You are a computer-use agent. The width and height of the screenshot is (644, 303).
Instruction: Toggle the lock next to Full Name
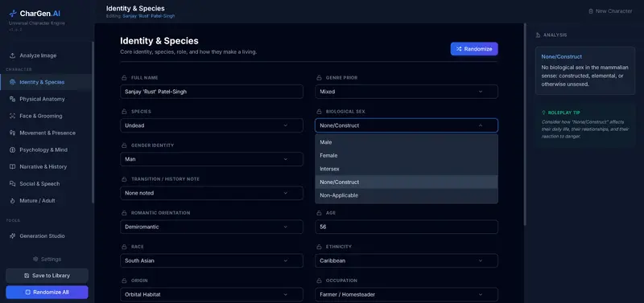click(124, 77)
